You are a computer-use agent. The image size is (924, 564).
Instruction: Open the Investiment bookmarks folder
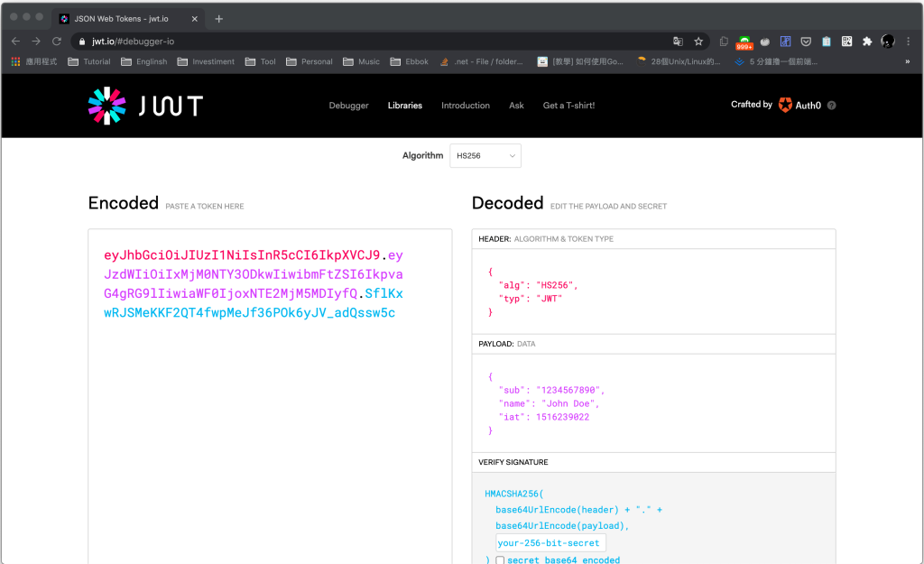pyautogui.click(x=206, y=61)
